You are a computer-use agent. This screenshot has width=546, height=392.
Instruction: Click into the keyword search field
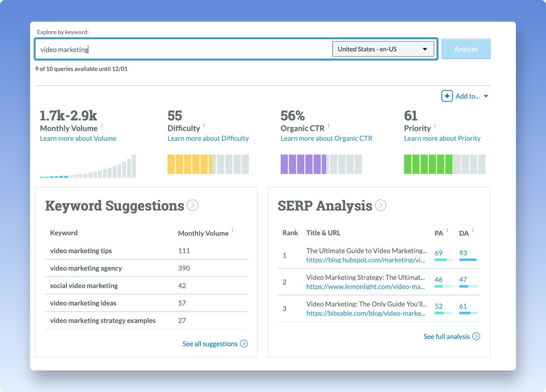point(183,49)
